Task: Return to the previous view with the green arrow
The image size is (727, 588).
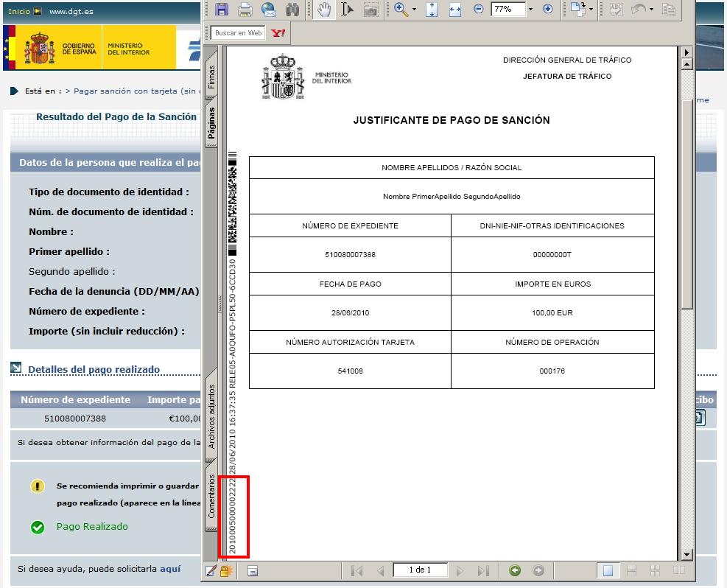Action: point(515,570)
